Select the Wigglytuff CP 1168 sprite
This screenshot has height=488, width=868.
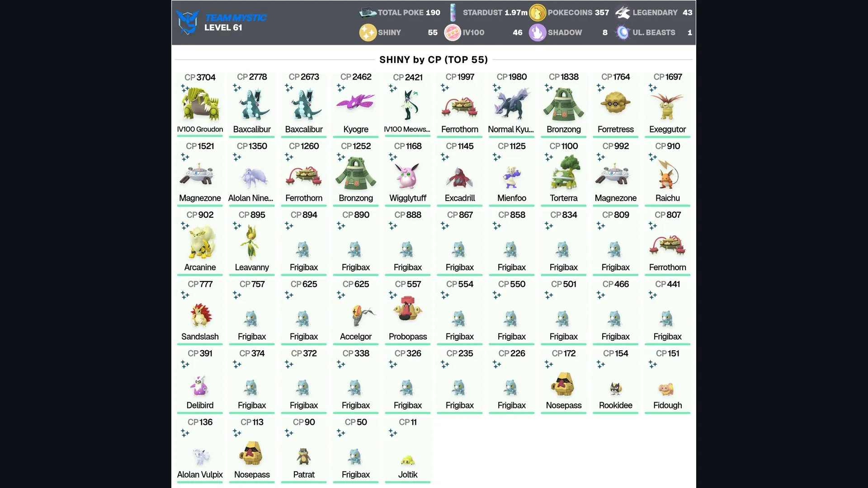point(408,175)
